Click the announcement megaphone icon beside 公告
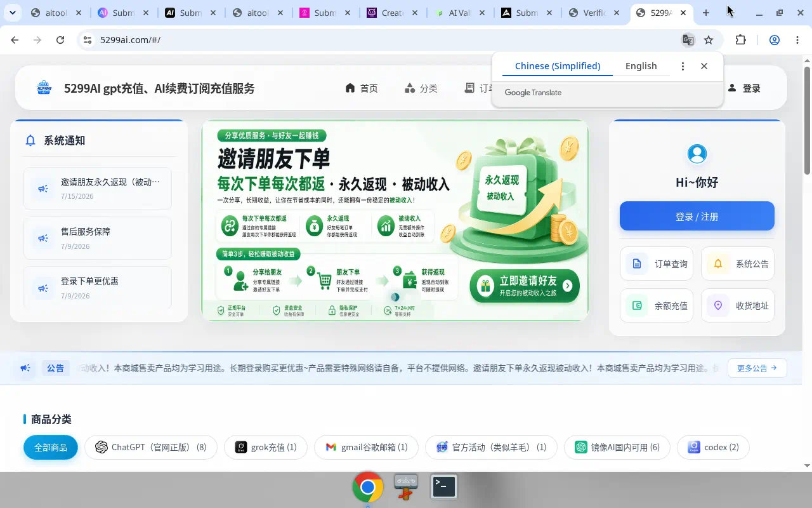The height and width of the screenshot is (508, 812). 25,368
